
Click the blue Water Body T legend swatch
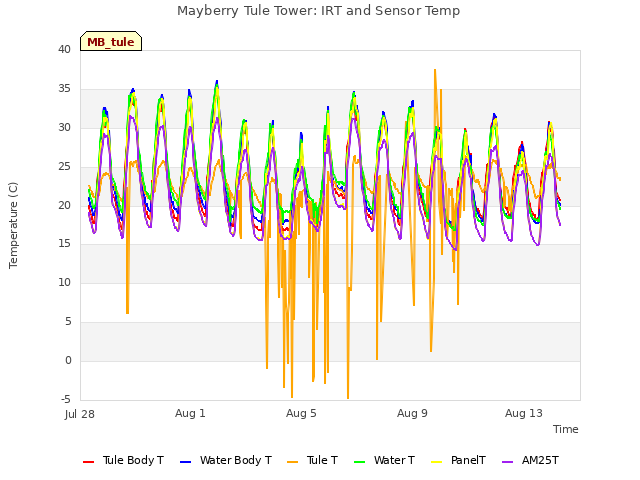(x=185, y=462)
